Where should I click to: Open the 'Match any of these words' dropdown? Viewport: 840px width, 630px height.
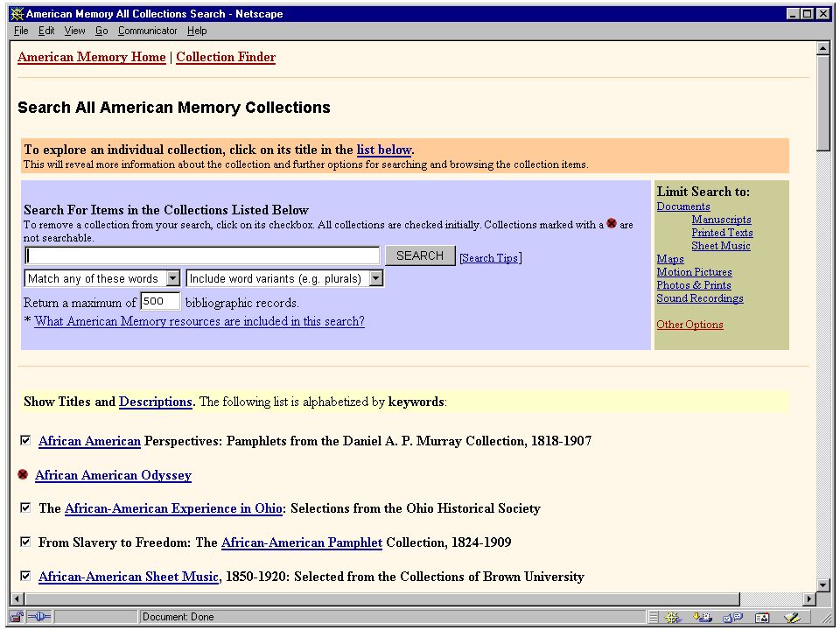(101, 278)
